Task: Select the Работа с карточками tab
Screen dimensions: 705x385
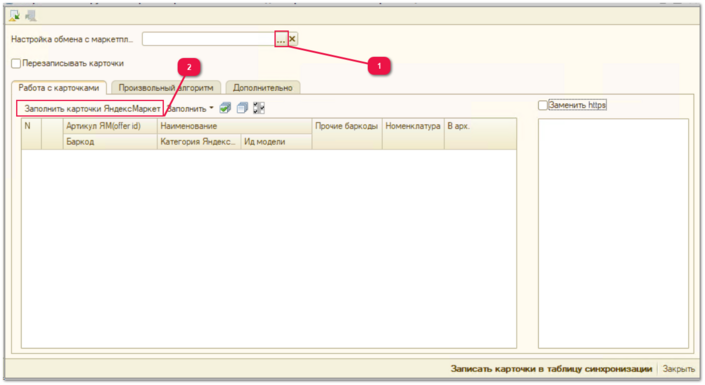Action: click(x=59, y=88)
